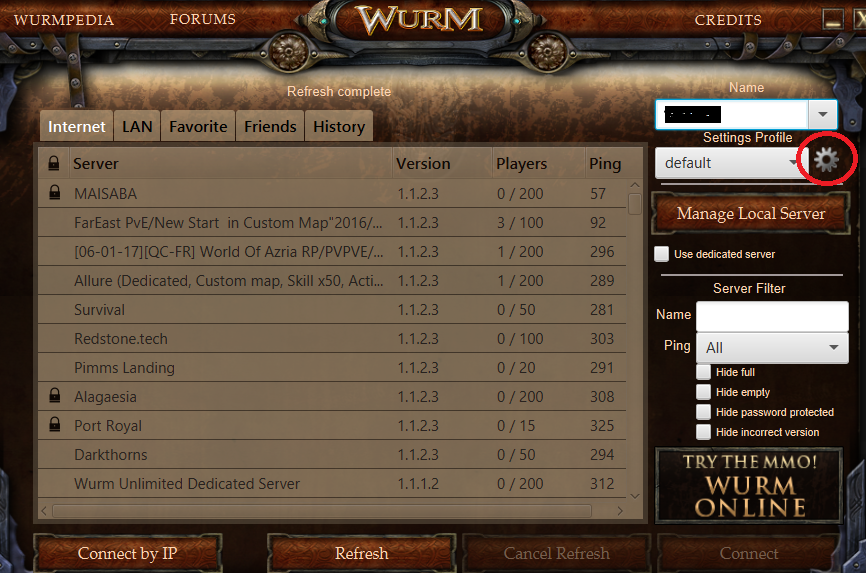
Task: Select the Pimms Landing server row
Action: [332, 367]
